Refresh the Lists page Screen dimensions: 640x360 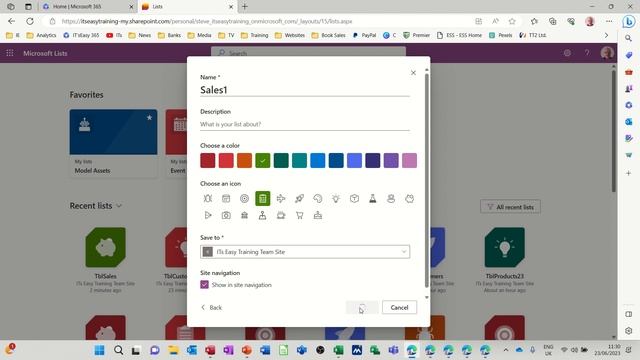click(x=30, y=21)
